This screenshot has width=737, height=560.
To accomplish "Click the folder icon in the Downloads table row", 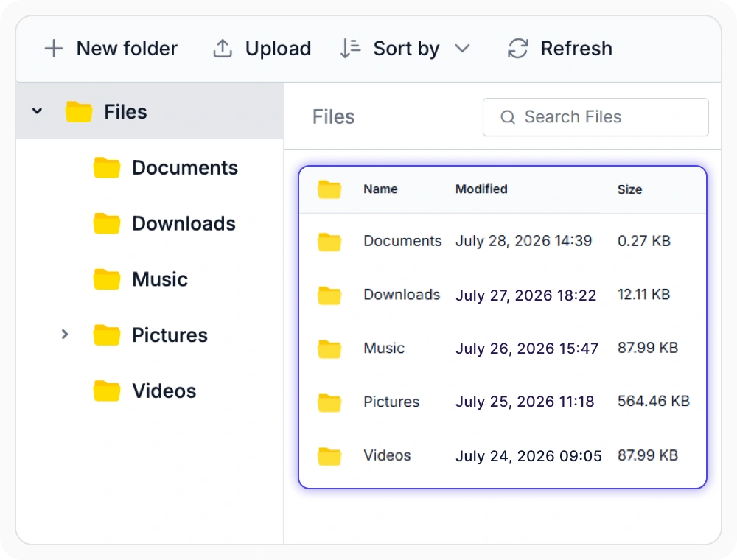I will click(x=329, y=295).
